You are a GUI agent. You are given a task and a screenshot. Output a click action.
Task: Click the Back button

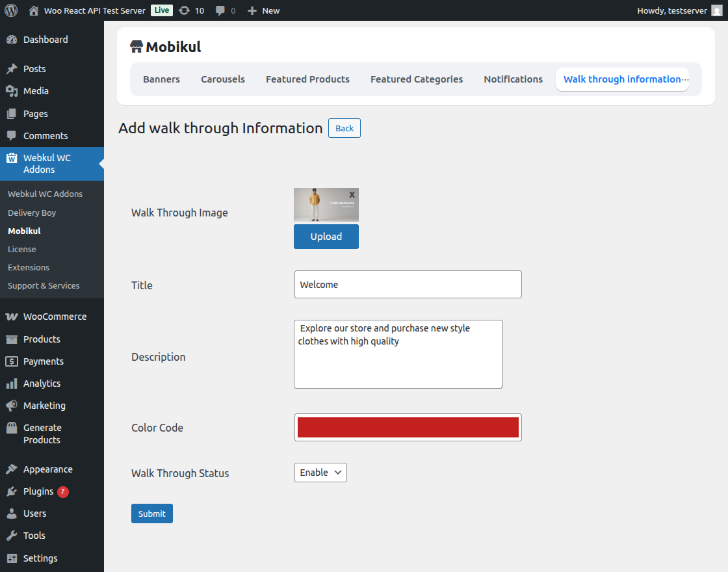click(x=344, y=128)
